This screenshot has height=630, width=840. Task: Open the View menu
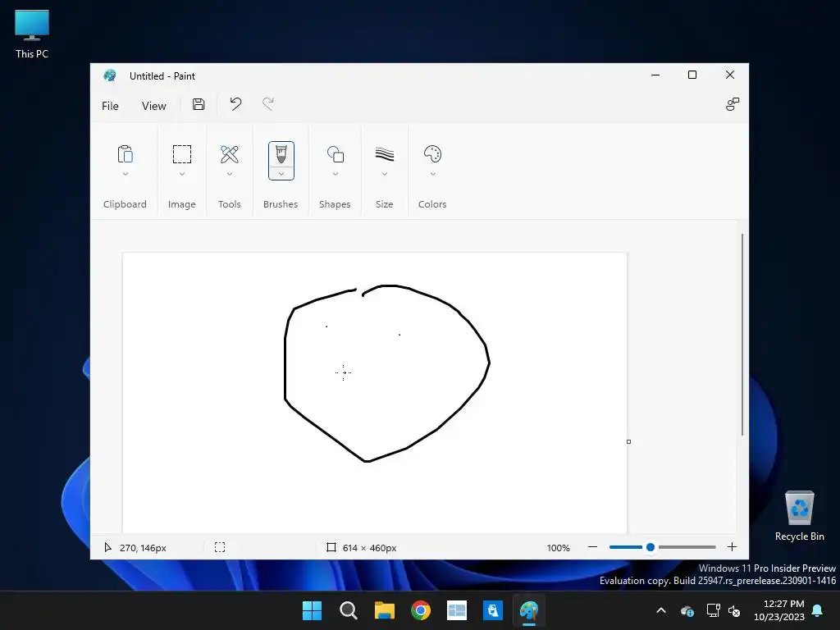click(x=153, y=106)
